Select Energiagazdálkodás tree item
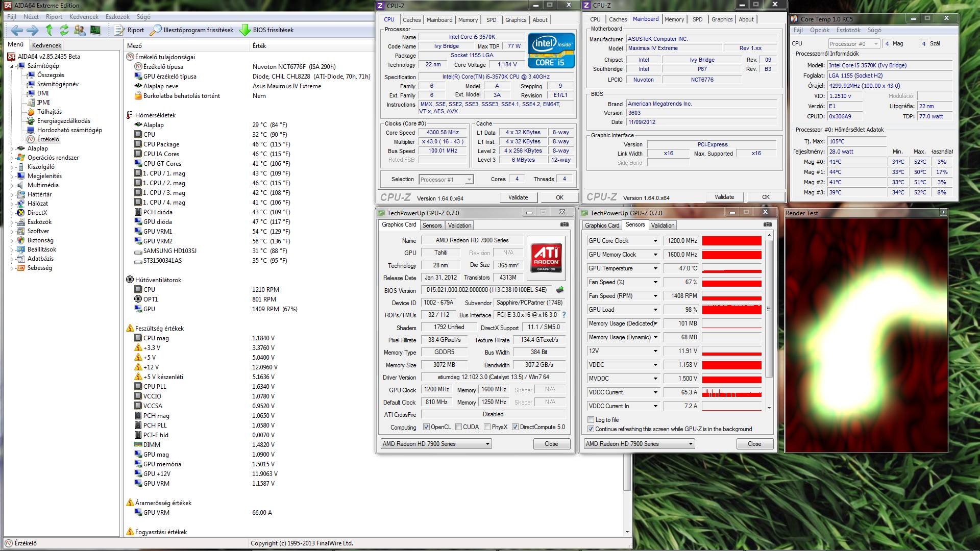The height and width of the screenshot is (551, 980). pyautogui.click(x=58, y=121)
